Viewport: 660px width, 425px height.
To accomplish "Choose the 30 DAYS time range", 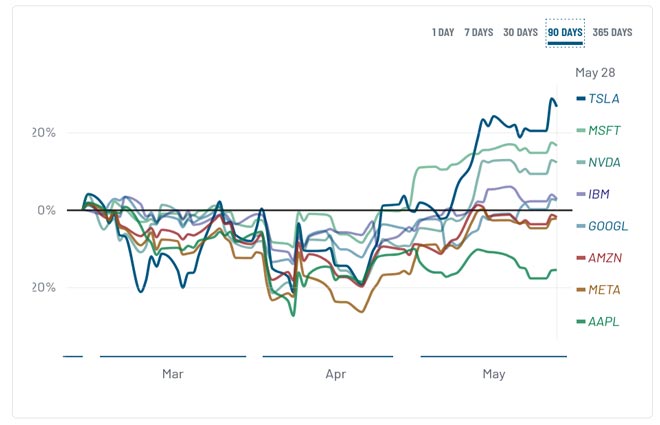I will click(520, 32).
